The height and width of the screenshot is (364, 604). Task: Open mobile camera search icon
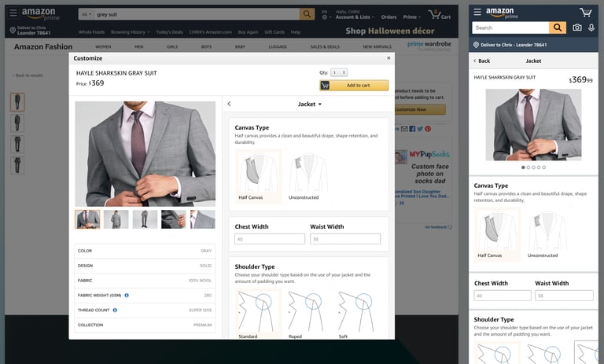coord(577,28)
